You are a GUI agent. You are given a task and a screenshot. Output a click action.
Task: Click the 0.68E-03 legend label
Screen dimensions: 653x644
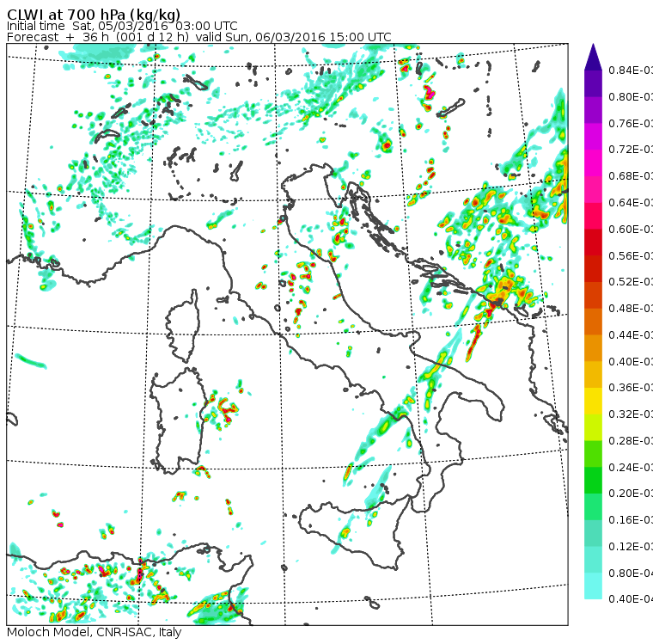click(631, 176)
